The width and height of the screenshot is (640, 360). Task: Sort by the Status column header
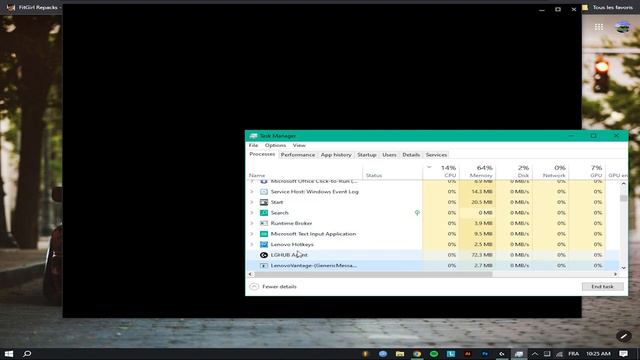392,171
